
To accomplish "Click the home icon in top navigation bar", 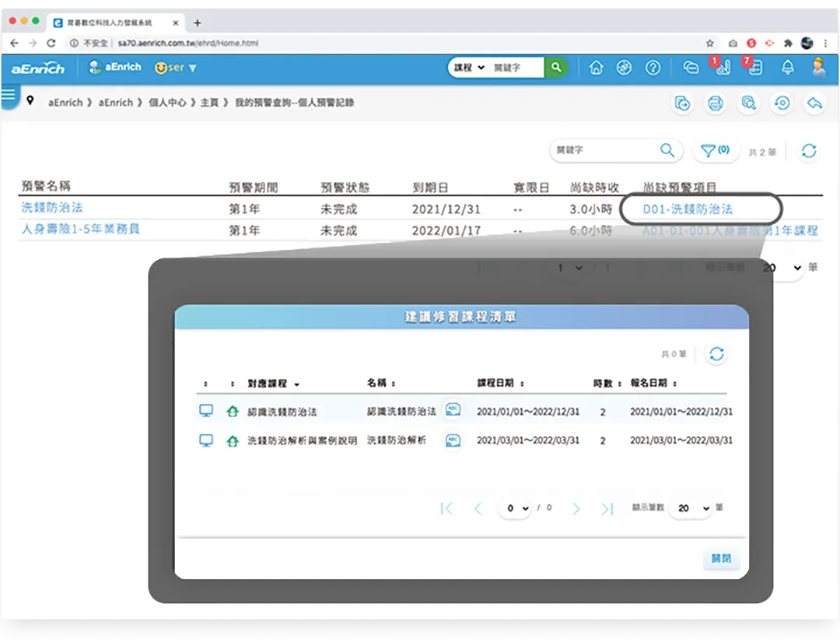I will pos(597,68).
